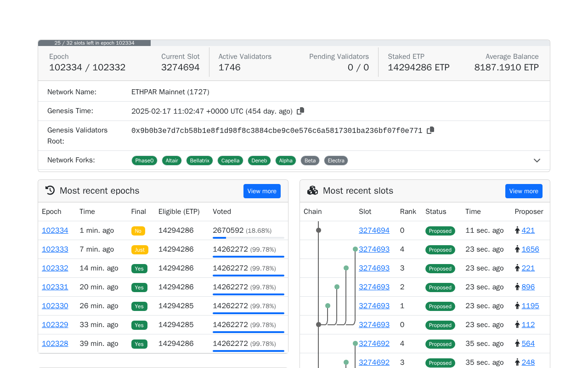Expand the Network Forks chevron

pos(537,161)
